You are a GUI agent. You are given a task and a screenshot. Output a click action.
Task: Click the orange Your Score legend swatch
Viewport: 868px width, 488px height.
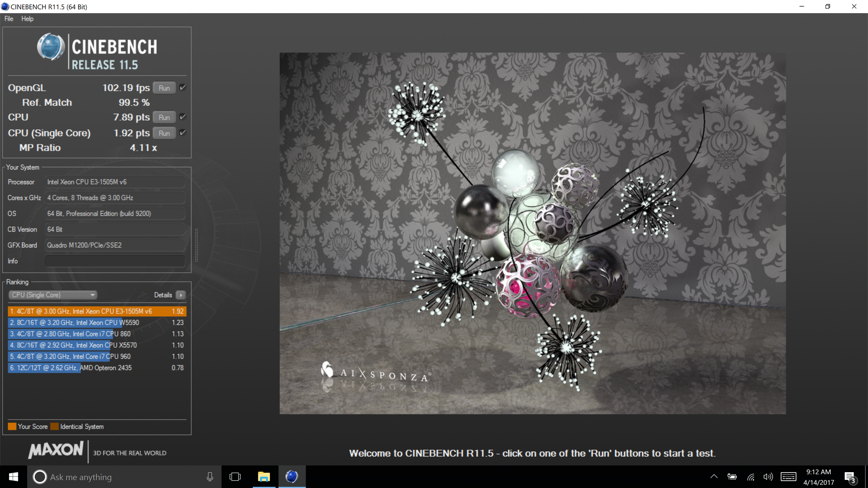click(12, 427)
